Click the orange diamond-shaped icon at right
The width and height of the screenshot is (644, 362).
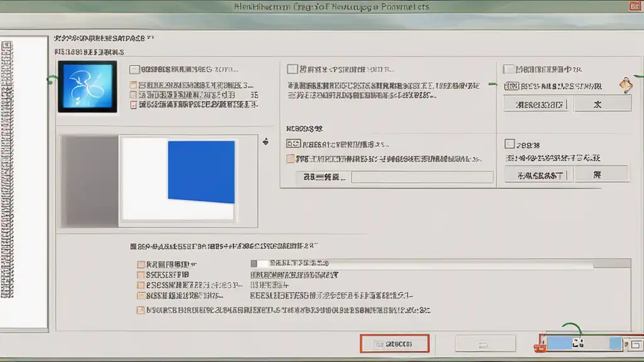(x=626, y=85)
